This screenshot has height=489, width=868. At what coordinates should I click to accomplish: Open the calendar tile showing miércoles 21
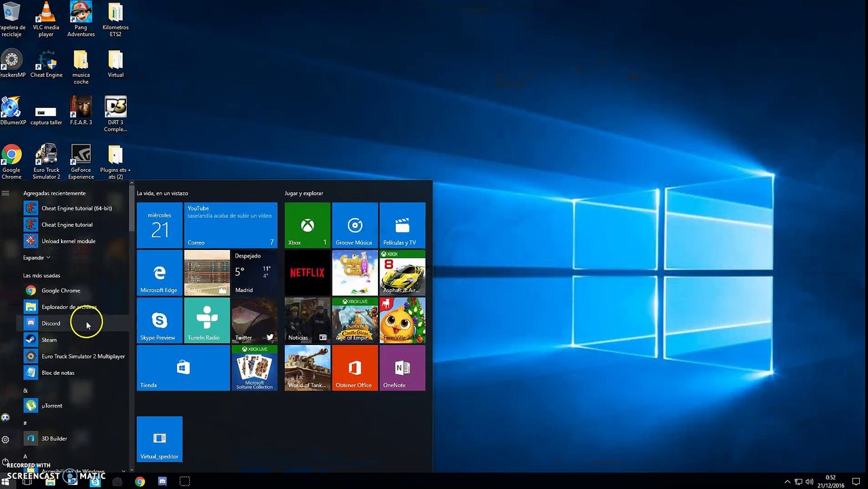tap(159, 225)
